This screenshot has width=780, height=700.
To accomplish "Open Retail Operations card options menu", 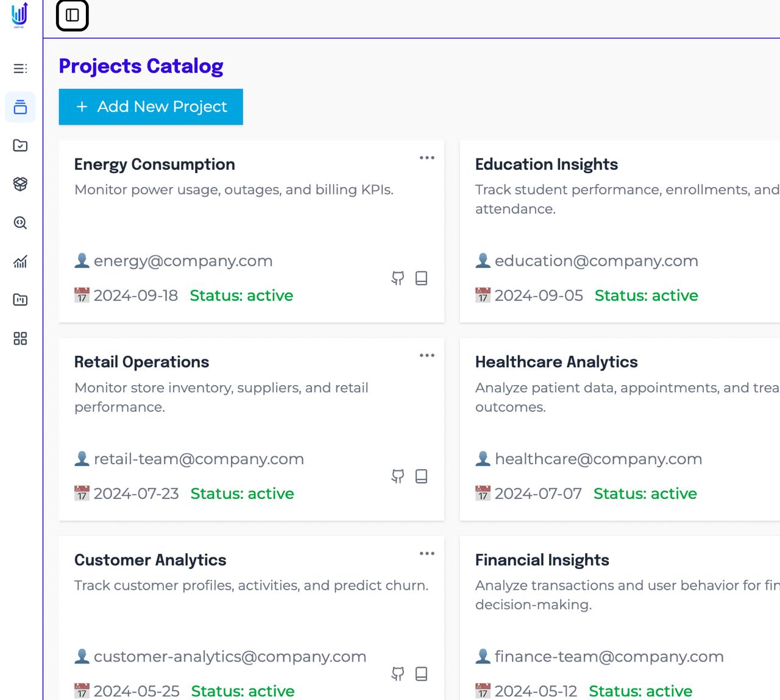I will pyautogui.click(x=427, y=356).
